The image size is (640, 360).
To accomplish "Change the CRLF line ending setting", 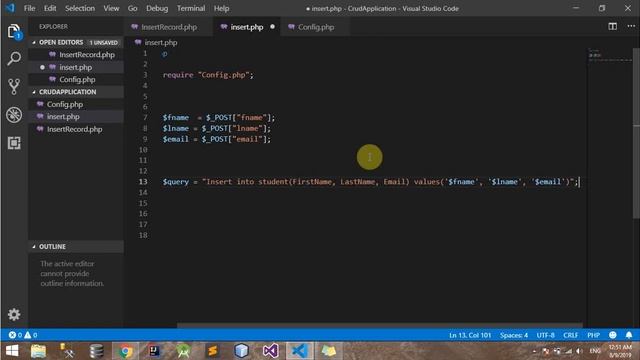I will coord(570,335).
